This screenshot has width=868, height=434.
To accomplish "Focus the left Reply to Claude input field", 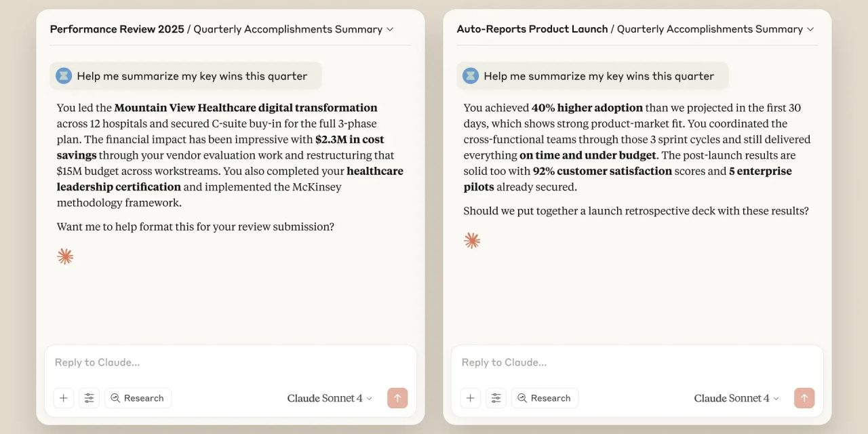I will pos(231,363).
